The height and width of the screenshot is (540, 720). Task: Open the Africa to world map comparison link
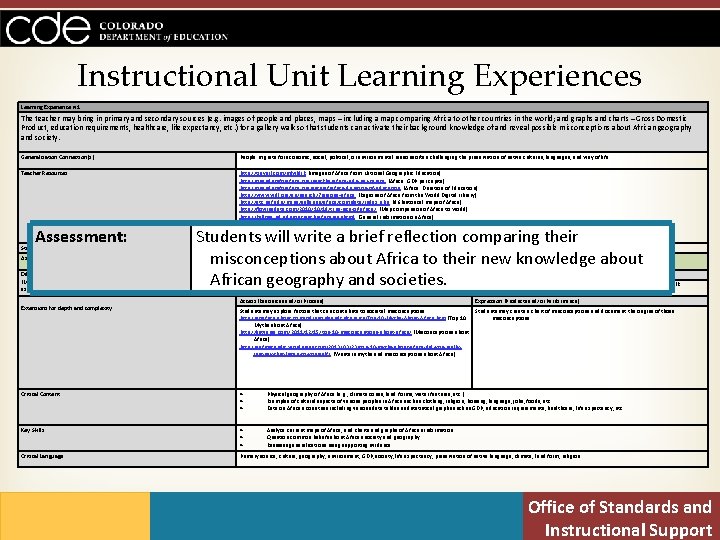(x=308, y=209)
